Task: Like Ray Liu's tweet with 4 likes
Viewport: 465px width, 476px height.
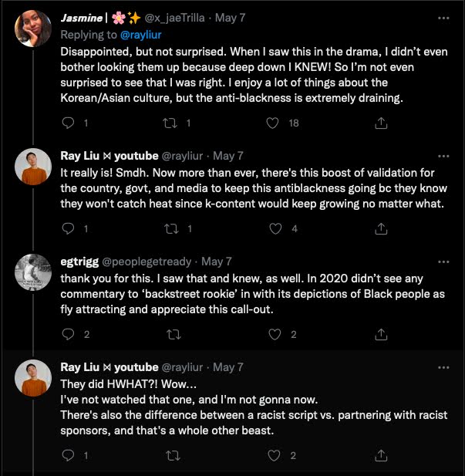Action: pos(272,228)
